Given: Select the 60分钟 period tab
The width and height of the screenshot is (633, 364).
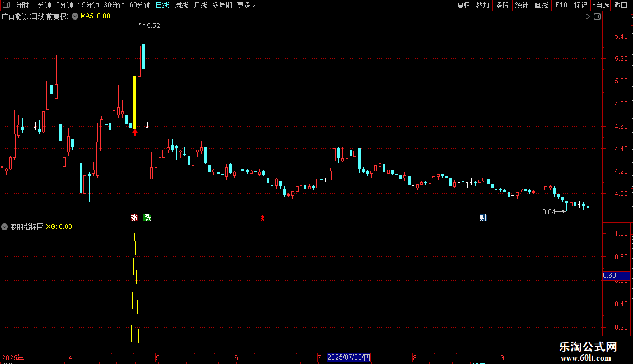Looking at the screenshot, I should tap(139, 5).
